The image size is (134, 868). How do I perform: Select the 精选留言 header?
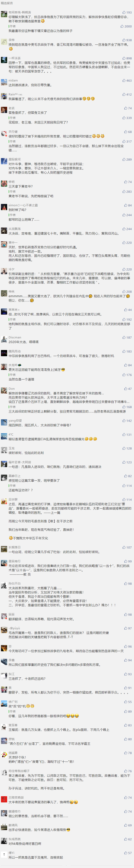tap(7, 3)
